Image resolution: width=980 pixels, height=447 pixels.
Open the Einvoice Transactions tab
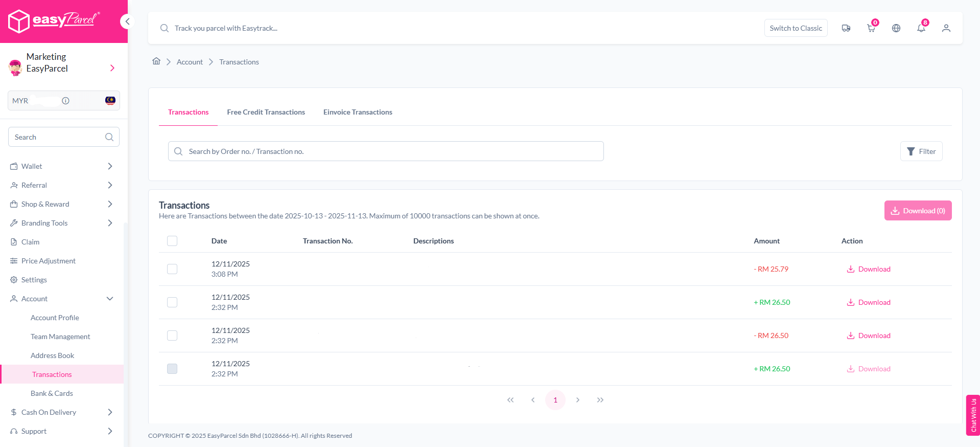click(358, 112)
